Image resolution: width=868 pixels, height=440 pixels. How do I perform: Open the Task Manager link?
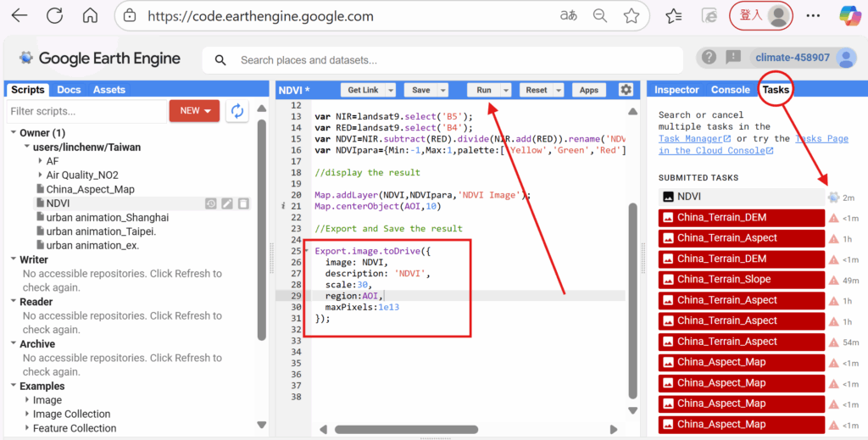coord(694,138)
